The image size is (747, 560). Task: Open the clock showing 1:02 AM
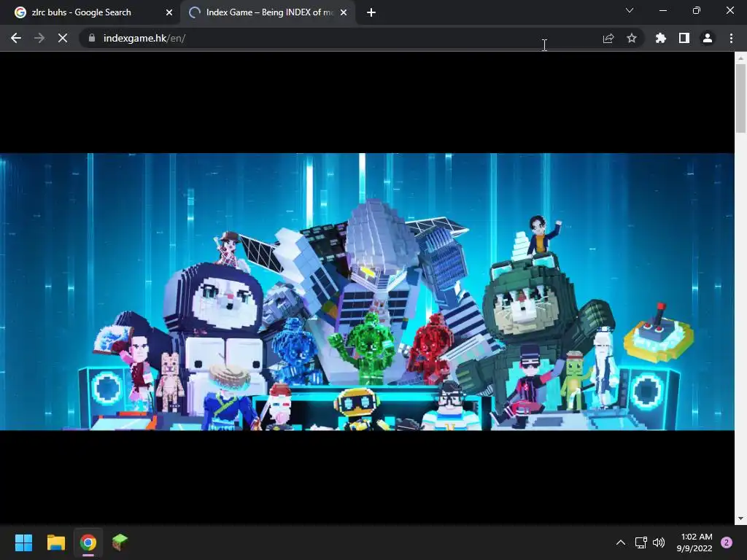pos(694,542)
